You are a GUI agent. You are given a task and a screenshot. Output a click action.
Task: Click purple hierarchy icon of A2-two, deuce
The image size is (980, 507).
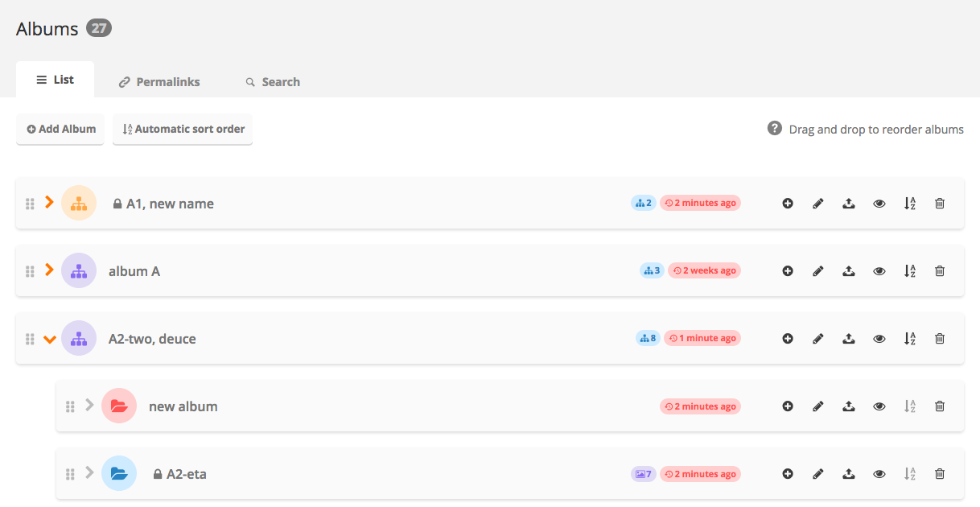[79, 339]
